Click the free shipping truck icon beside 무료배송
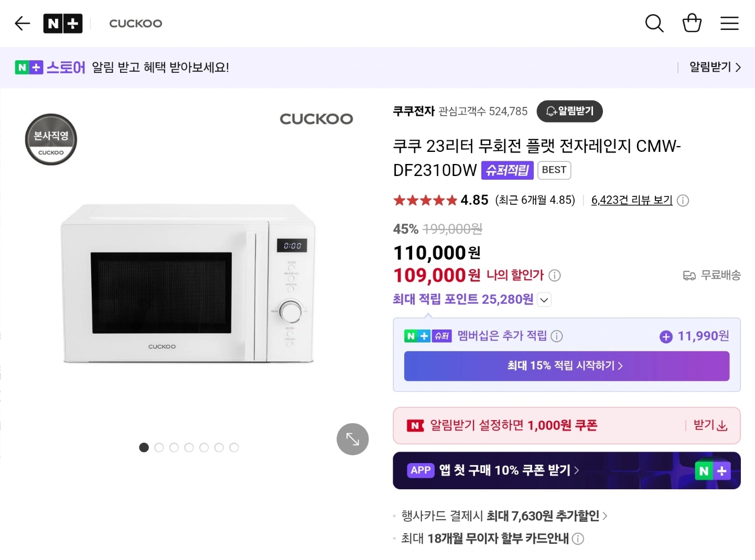 (x=689, y=275)
